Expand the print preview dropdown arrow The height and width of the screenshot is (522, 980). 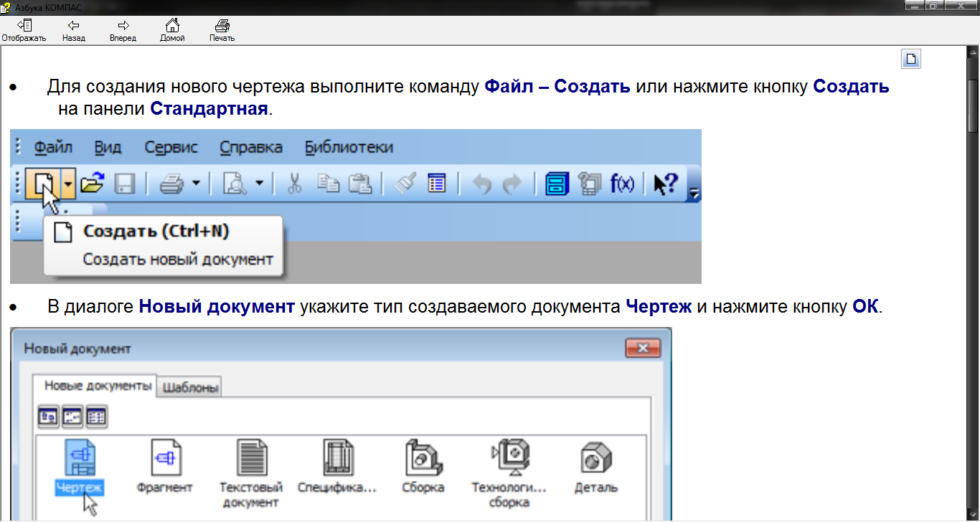pos(259,184)
